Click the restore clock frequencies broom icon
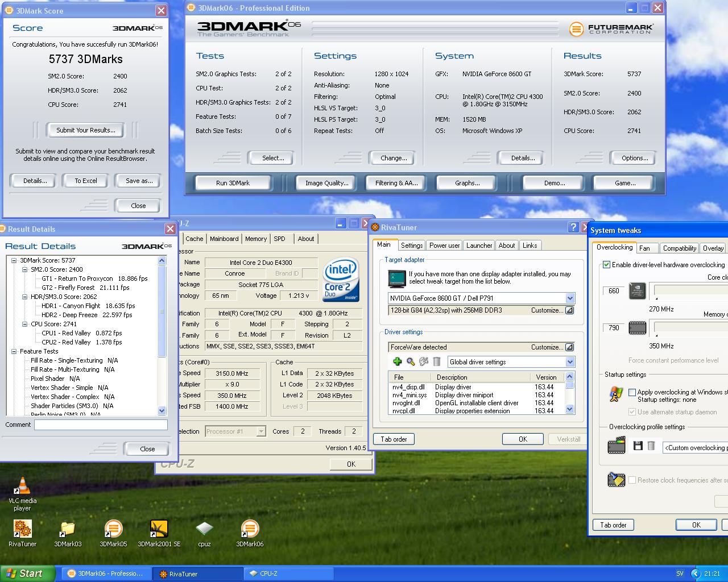 pyautogui.click(x=616, y=480)
